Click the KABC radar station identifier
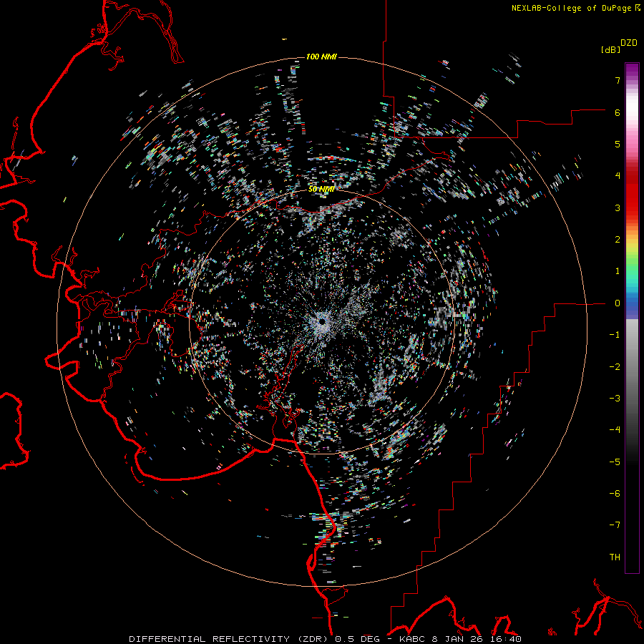This screenshot has height=644, width=644. click(x=413, y=639)
